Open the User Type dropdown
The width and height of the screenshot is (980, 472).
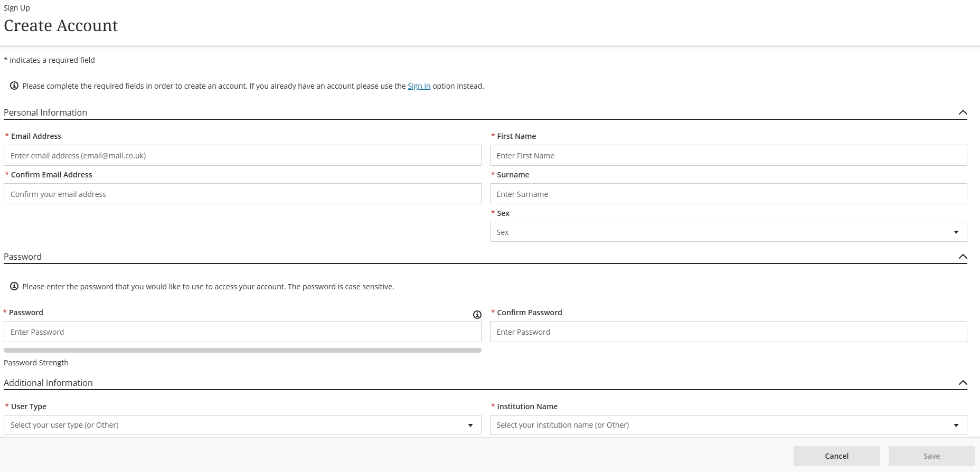pyautogui.click(x=242, y=425)
